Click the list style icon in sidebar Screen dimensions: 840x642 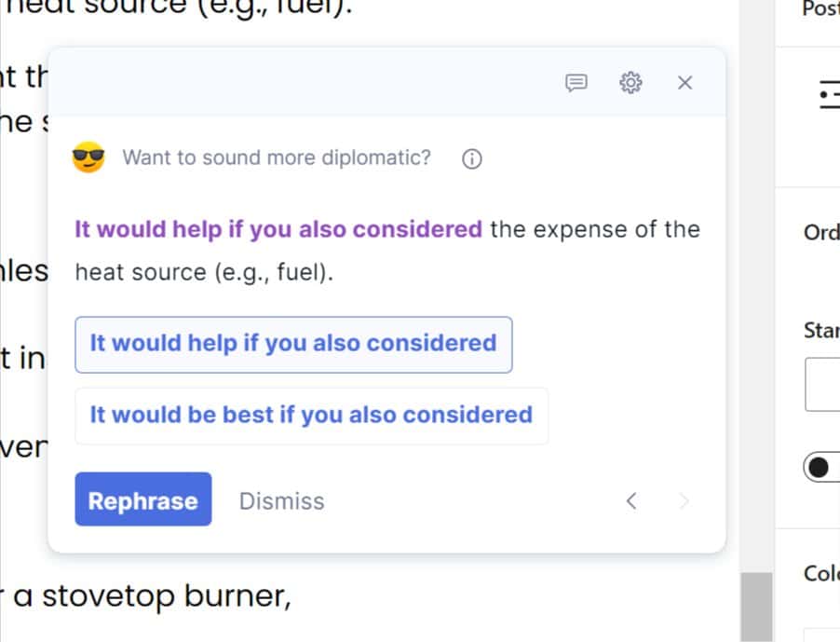pyautogui.click(x=829, y=94)
